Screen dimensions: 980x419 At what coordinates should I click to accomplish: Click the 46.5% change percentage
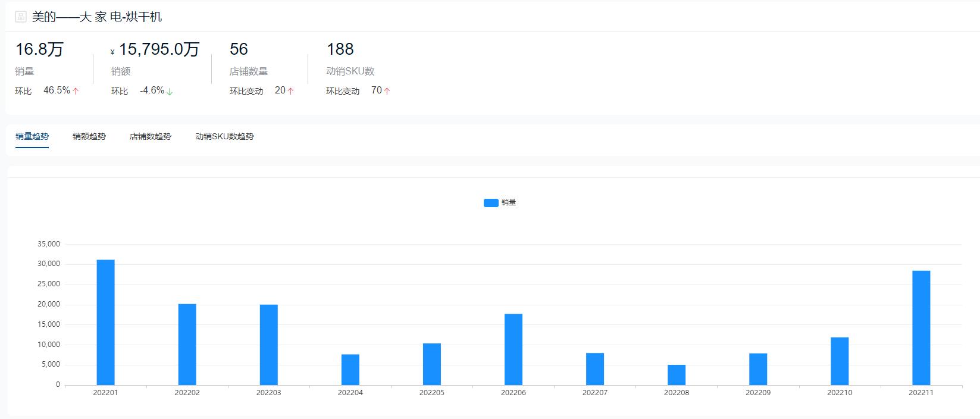coord(57,90)
